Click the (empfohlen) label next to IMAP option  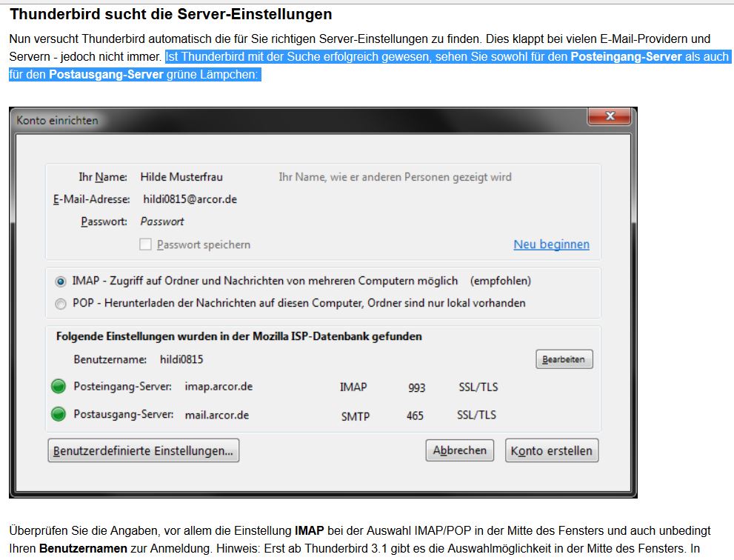(x=501, y=281)
